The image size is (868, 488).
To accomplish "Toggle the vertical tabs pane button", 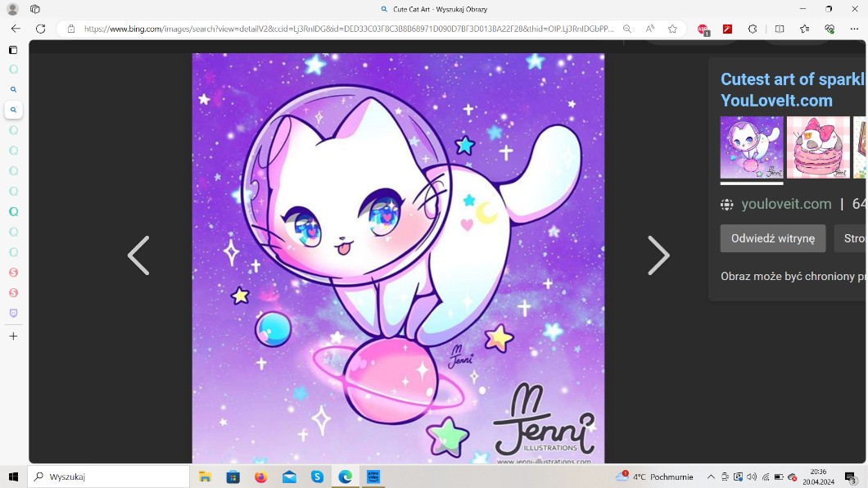I will [13, 50].
